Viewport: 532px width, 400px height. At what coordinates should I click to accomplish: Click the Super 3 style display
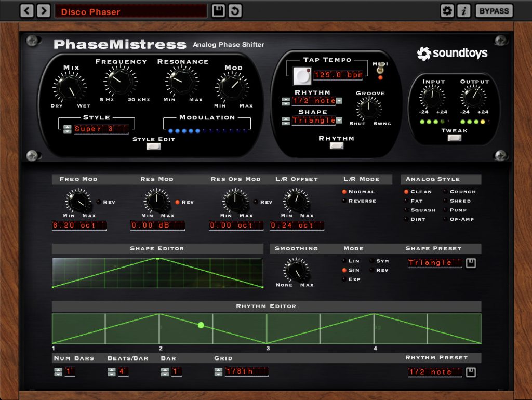tap(101, 129)
